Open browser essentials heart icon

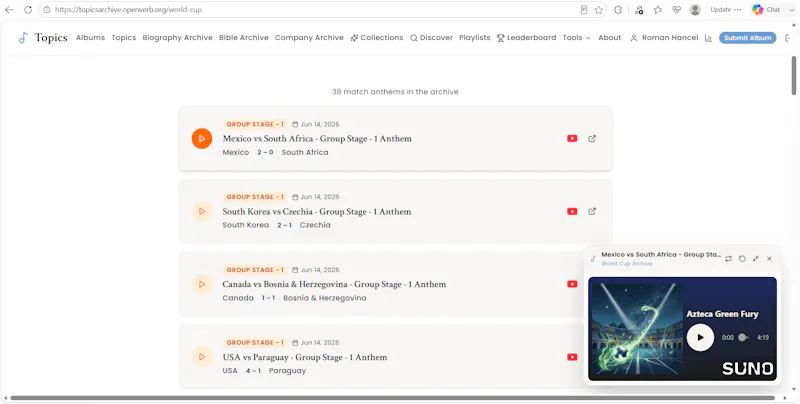[677, 10]
